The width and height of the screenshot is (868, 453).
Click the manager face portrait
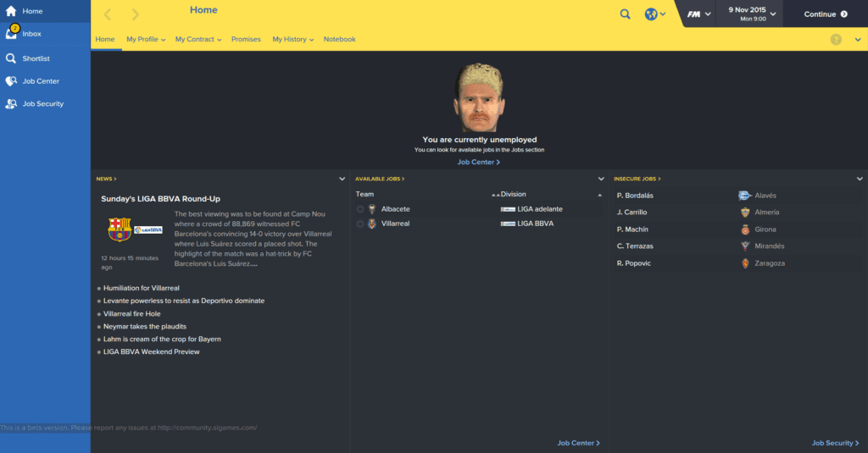[x=480, y=97]
